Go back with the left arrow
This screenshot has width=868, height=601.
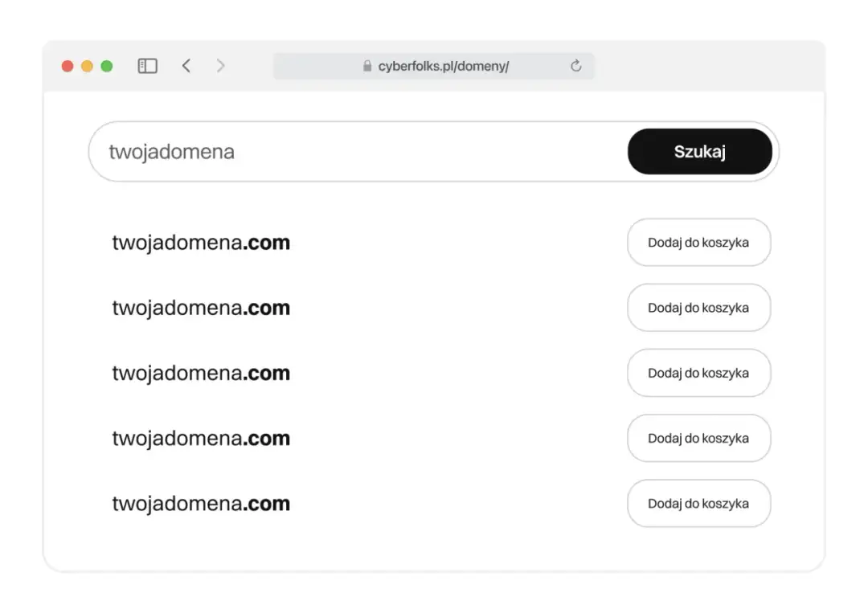186,66
